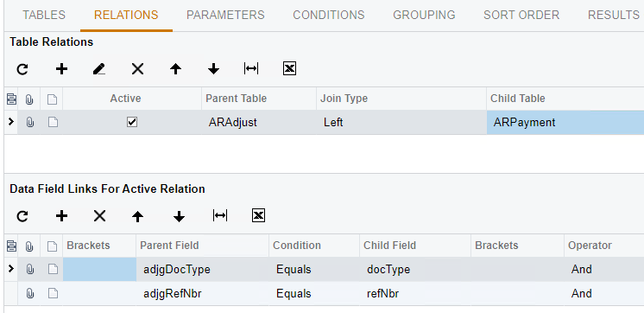Image resolution: width=644 pixels, height=313 pixels.
Task: Delete the selected data field link
Action: coord(100,216)
